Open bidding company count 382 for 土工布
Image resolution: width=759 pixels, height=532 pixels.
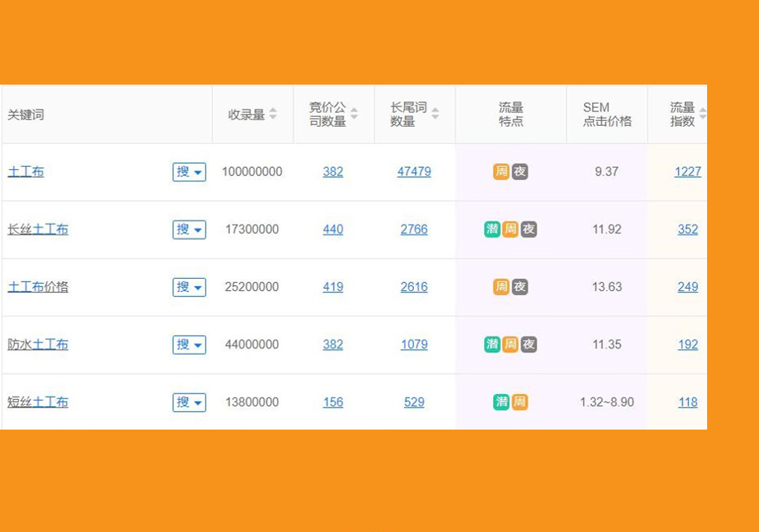tap(333, 171)
